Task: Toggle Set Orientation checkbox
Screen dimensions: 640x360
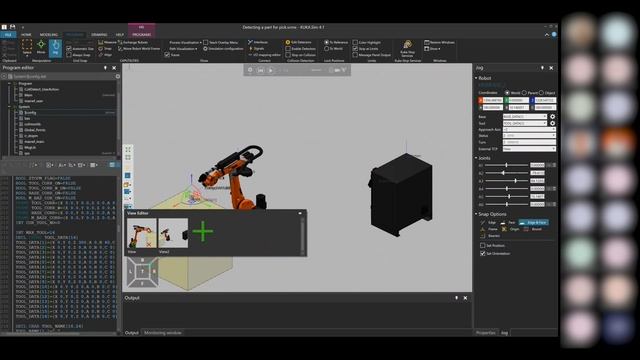Action: pyautogui.click(x=482, y=253)
